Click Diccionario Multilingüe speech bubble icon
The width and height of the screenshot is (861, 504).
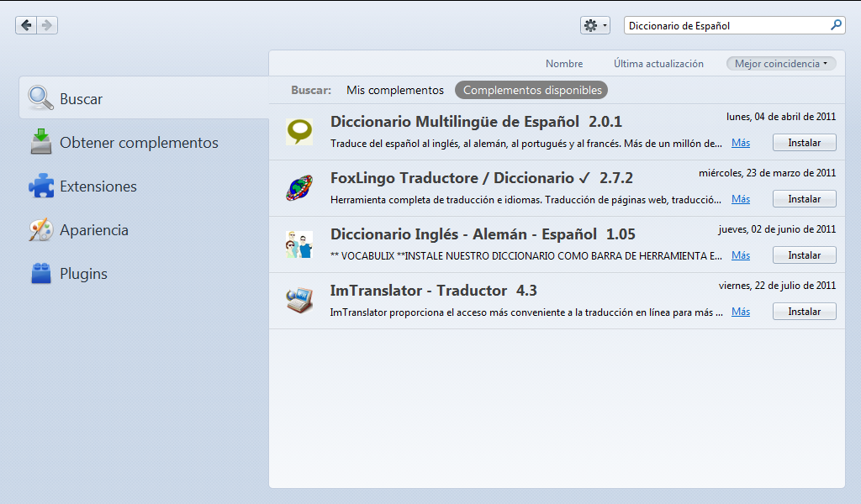coord(299,132)
